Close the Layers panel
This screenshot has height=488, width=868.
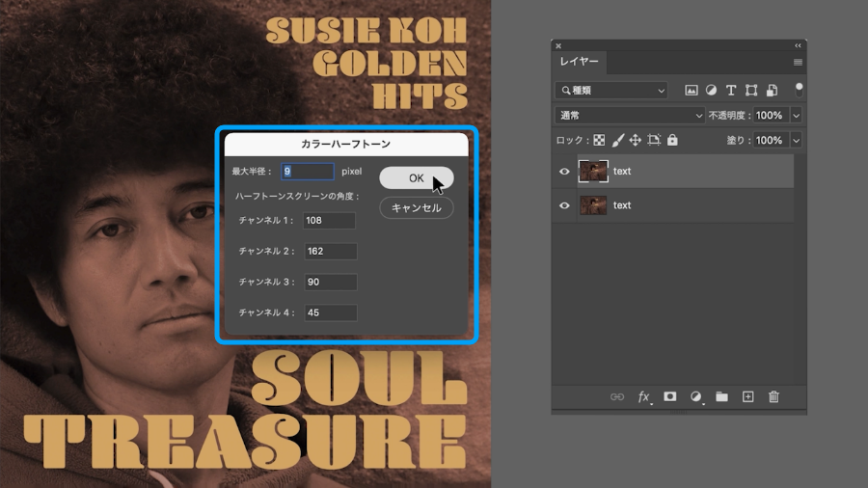click(558, 46)
